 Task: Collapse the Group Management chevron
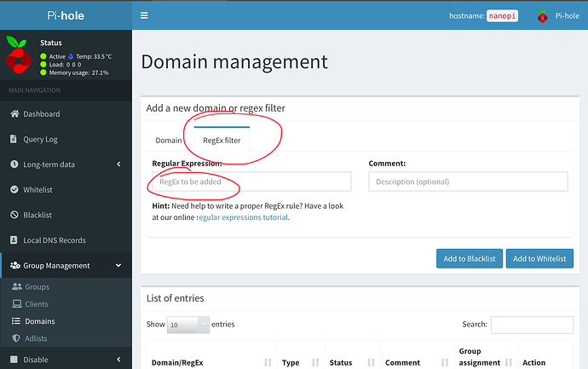point(118,266)
